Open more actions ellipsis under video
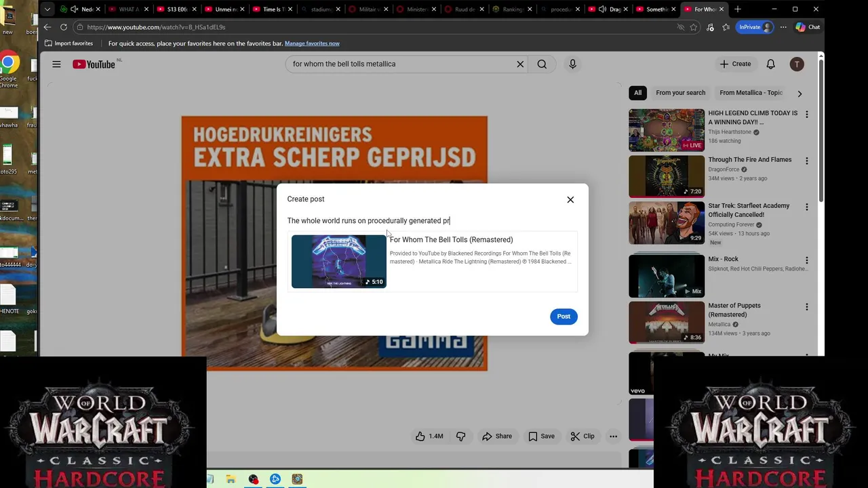Viewport: 868px width, 488px height. tap(613, 436)
